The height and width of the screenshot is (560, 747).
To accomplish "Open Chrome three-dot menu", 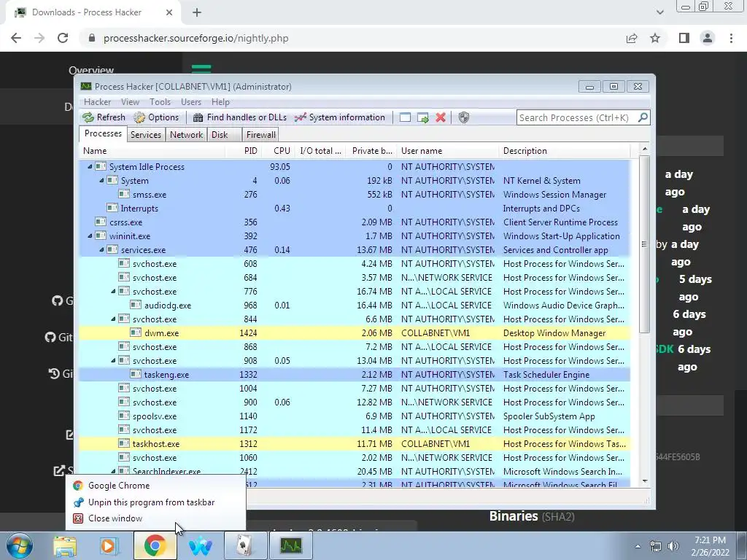I will [x=731, y=38].
